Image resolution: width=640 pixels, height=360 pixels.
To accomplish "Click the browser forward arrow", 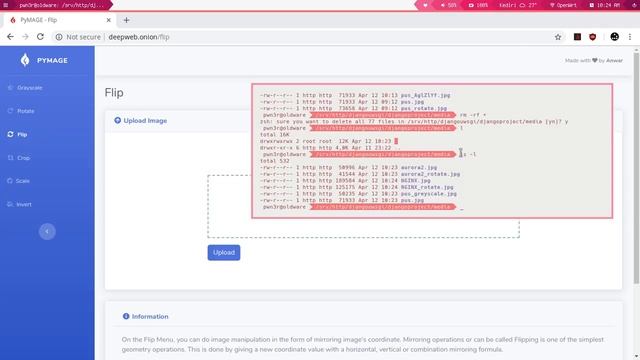I will click(25, 37).
